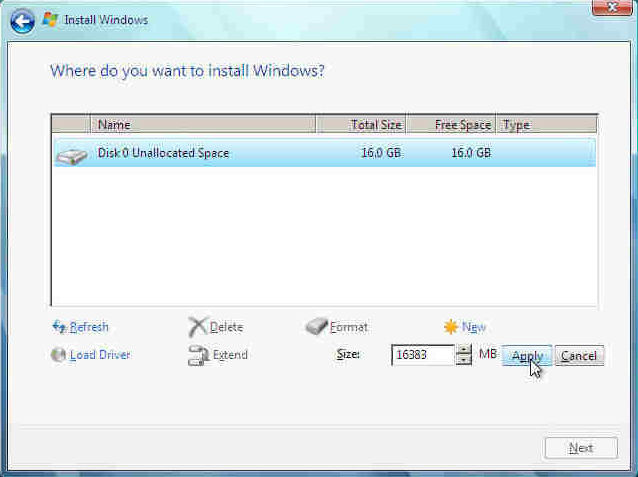Image resolution: width=638 pixels, height=477 pixels.
Task: Click the Format drive icon
Action: tap(316, 327)
